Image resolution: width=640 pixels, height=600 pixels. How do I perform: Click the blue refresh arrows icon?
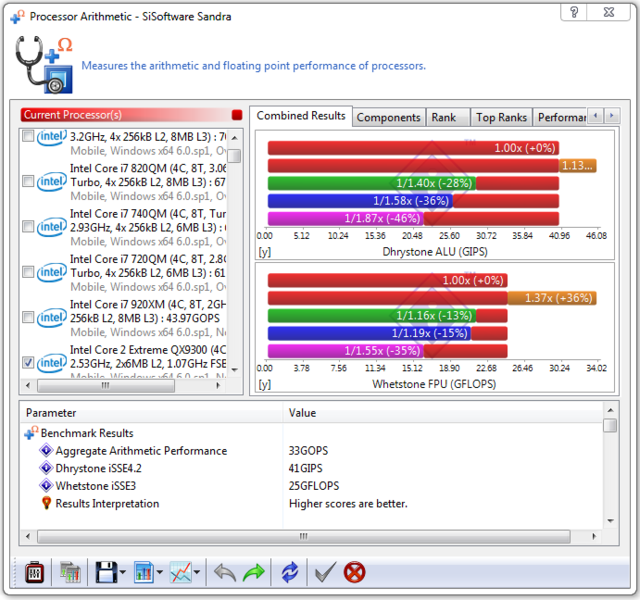click(x=290, y=572)
